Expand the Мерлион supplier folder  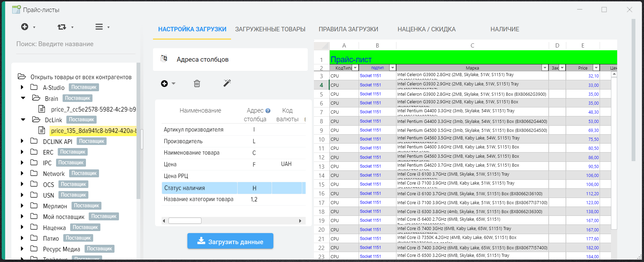point(22,206)
